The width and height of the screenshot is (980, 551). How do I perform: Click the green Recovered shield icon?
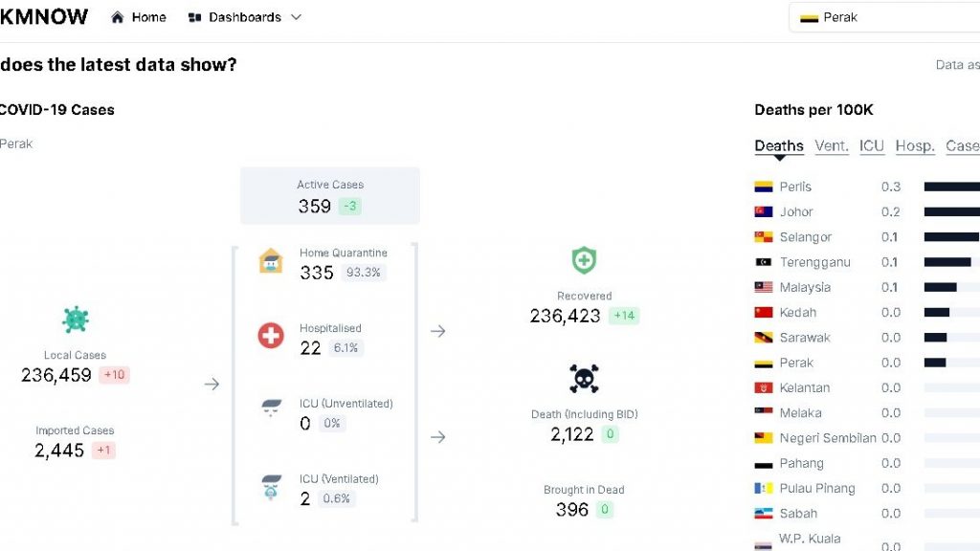(x=584, y=260)
